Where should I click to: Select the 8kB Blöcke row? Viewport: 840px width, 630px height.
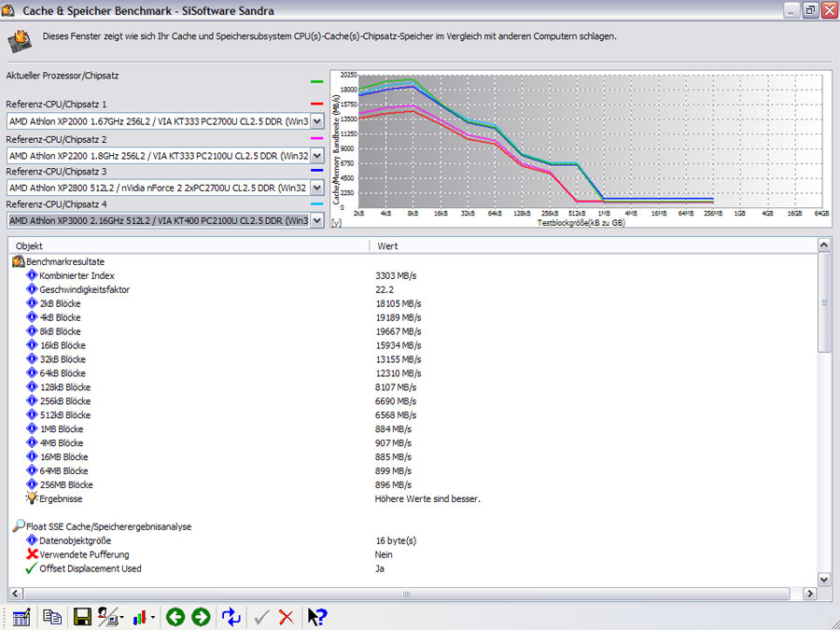(413, 331)
